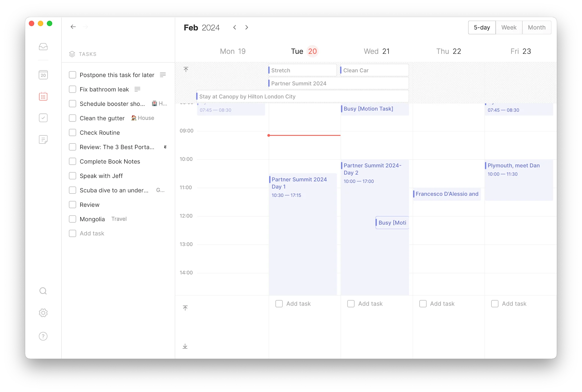The image size is (582, 392).
Task: Open the Notes panel from the sidebar
Action: tap(43, 139)
